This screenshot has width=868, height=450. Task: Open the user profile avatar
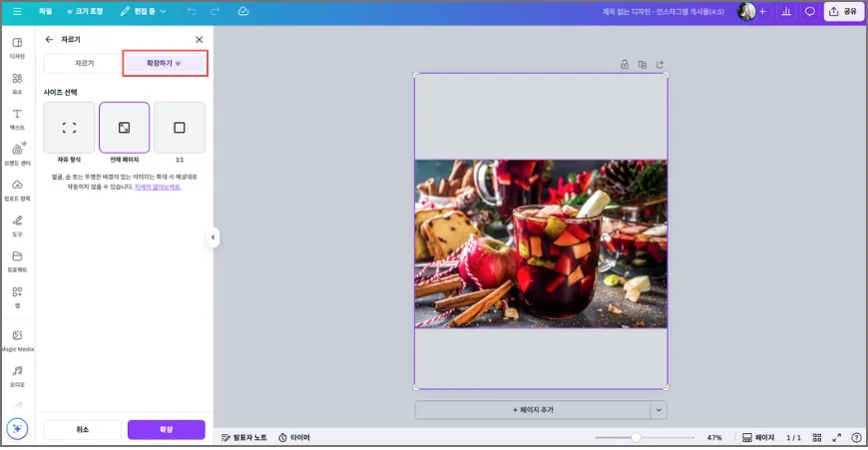click(x=746, y=11)
